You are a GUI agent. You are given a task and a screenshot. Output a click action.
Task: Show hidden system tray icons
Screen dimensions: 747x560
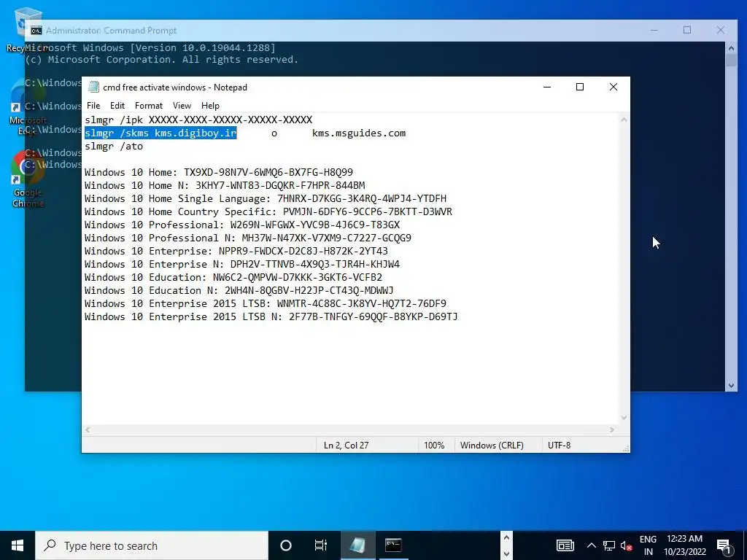[591, 545]
